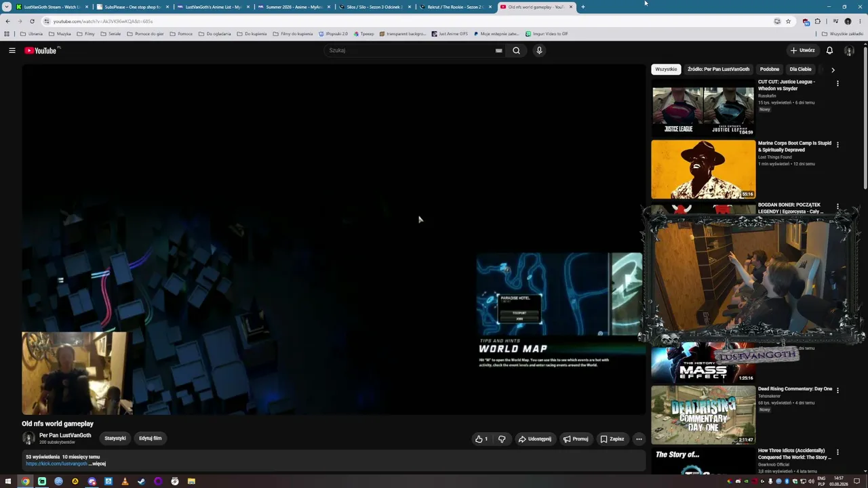Open the kick.com/lustvangoth link
868x488 pixels.
[x=56, y=464]
